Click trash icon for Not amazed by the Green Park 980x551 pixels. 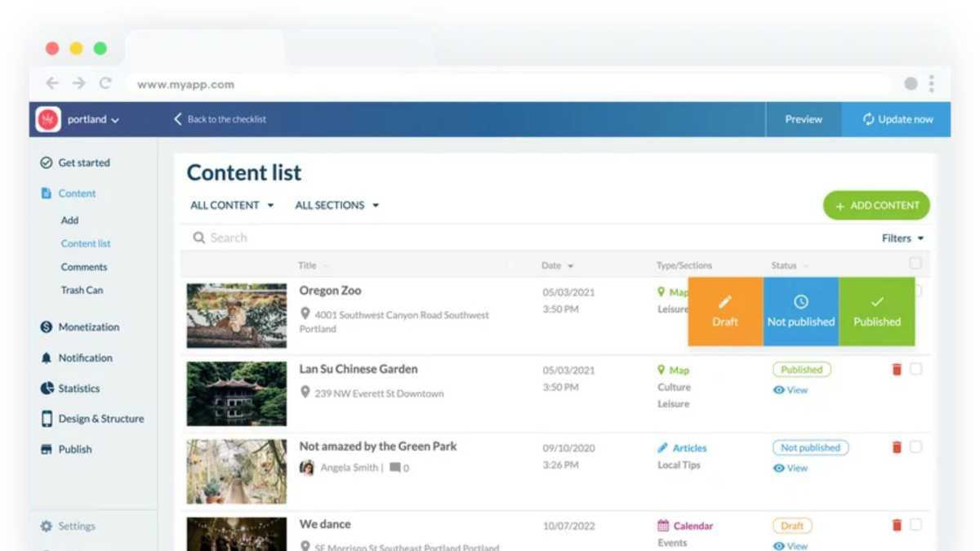point(897,447)
